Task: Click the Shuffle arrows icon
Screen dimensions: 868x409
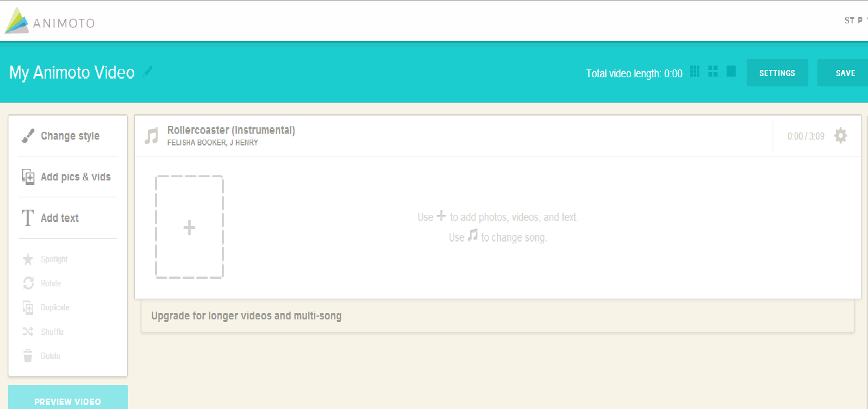Action: point(28,332)
